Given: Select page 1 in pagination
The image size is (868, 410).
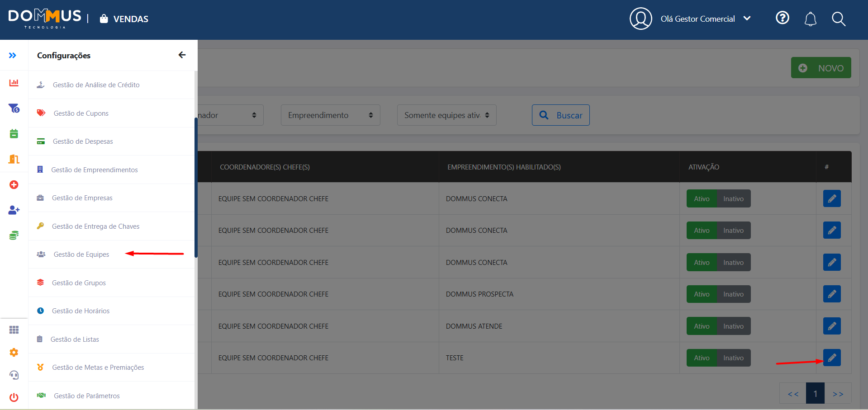Looking at the screenshot, I should click(x=815, y=394).
